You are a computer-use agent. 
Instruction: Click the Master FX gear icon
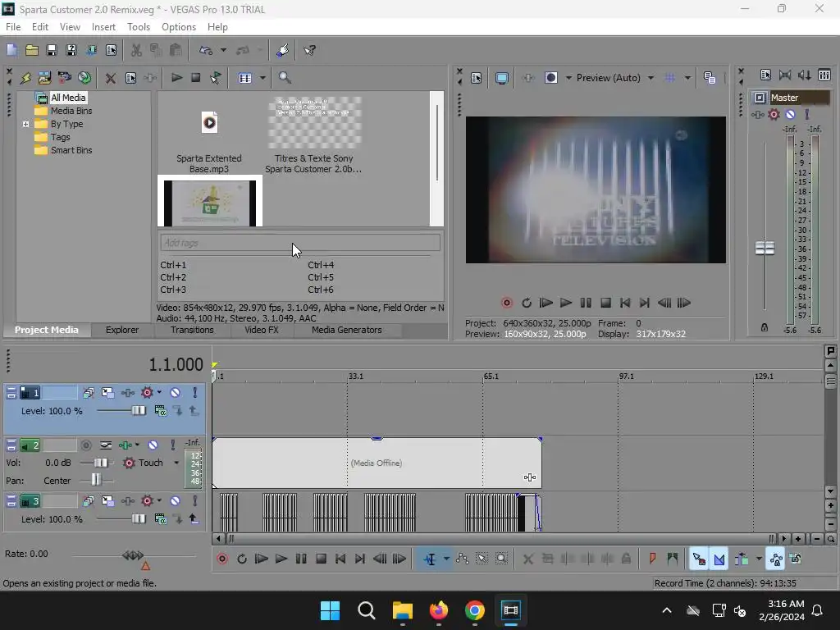774,114
